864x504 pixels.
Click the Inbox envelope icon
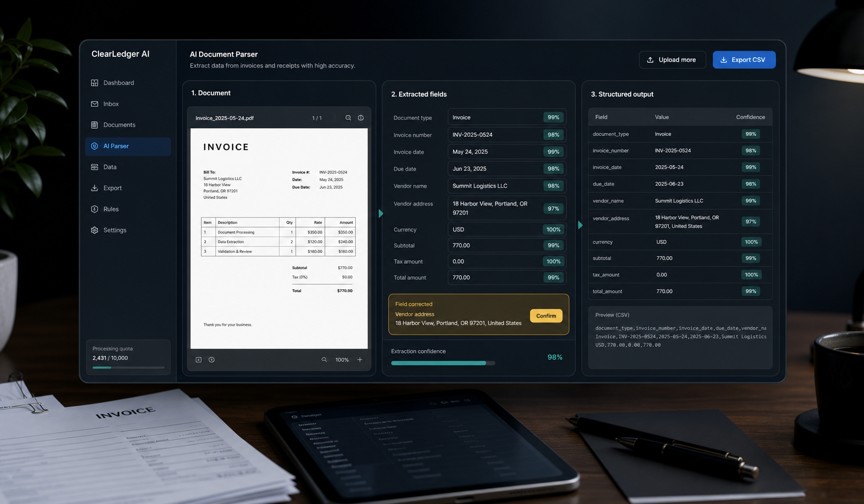[95, 104]
